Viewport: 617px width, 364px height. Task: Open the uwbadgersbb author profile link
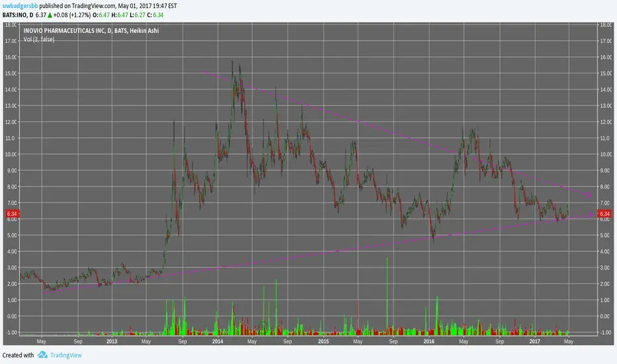coord(21,6)
